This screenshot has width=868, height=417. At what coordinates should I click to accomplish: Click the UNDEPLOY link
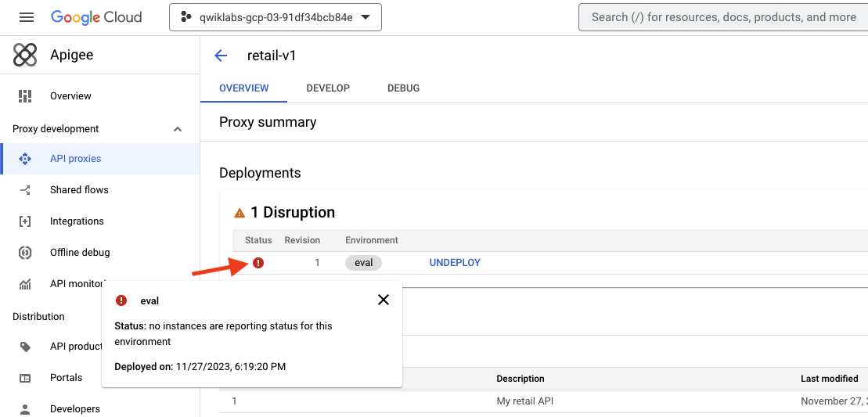pos(455,263)
